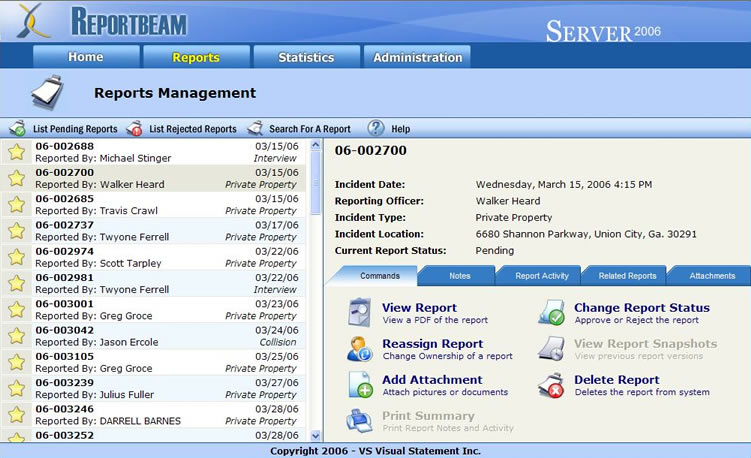Select report number 06-003252
This screenshot has height=458, width=751.
point(65,435)
